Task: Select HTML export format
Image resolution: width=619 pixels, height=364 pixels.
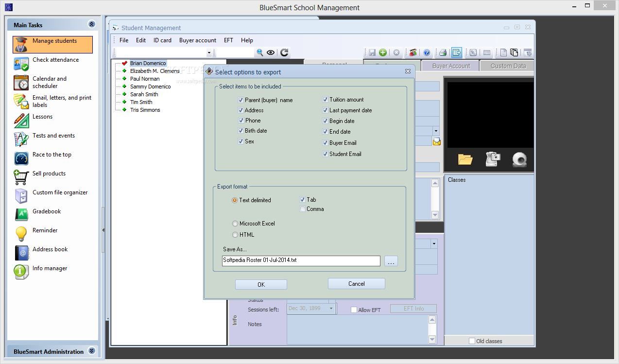Action: coord(235,235)
